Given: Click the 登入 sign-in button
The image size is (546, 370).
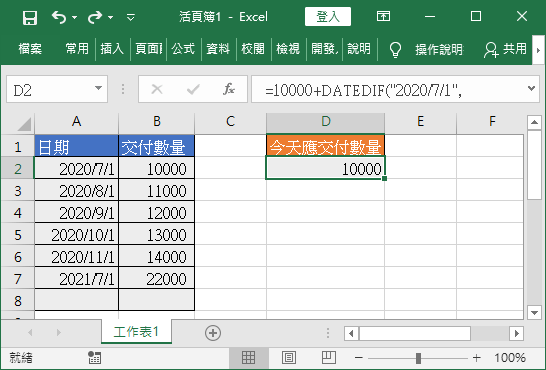Looking at the screenshot, I should click(x=328, y=16).
